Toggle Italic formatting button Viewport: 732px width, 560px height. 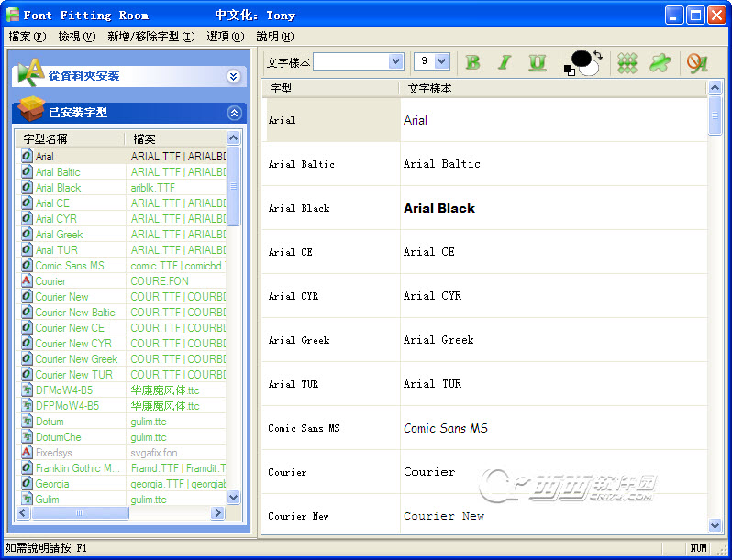pyautogui.click(x=504, y=62)
